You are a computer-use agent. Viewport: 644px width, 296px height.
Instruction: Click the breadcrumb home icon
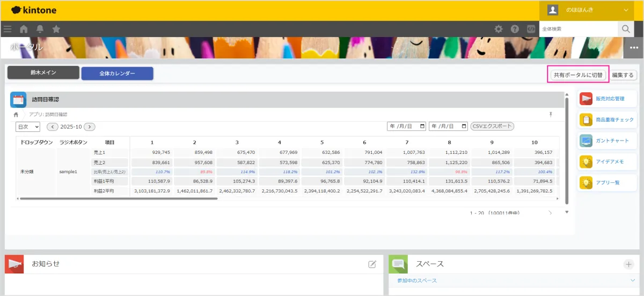pyautogui.click(x=16, y=114)
